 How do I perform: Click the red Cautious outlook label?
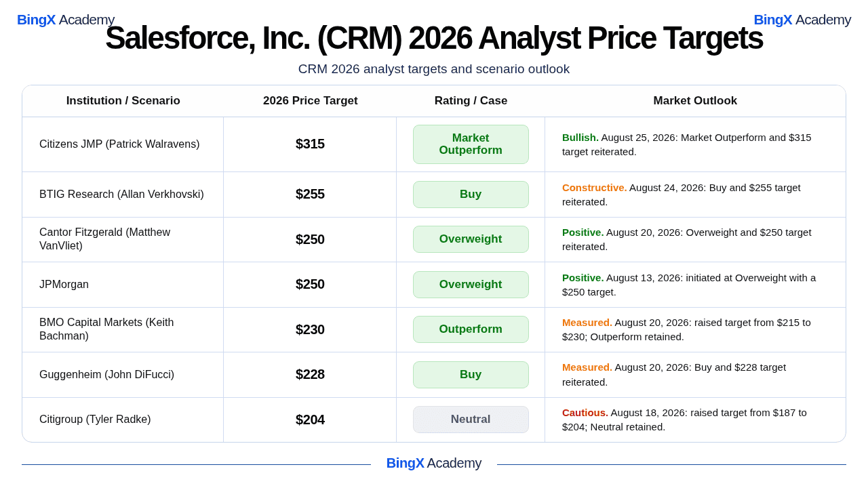[x=585, y=413]
